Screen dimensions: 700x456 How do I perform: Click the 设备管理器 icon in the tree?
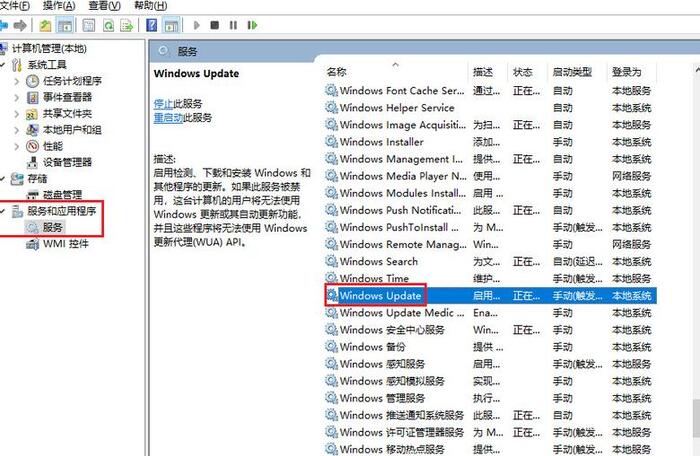32,163
